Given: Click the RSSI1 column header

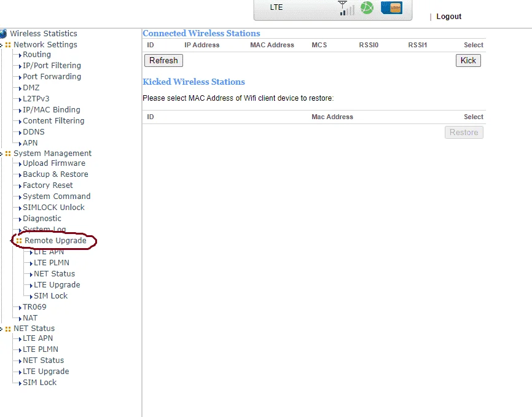Looking at the screenshot, I should [x=418, y=45].
